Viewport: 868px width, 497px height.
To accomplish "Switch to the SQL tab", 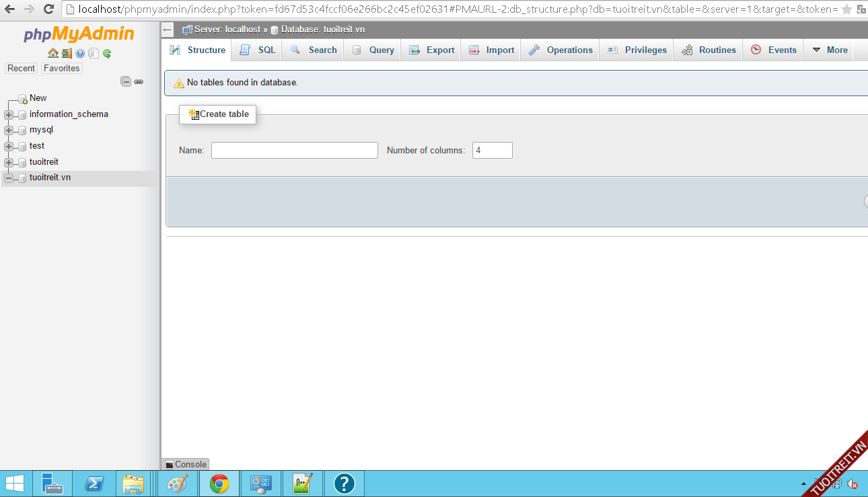I will 258,50.
